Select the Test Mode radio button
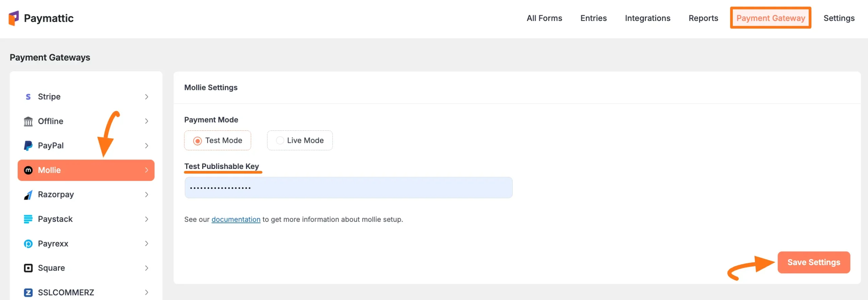868x300 pixels. click(197, 141)
